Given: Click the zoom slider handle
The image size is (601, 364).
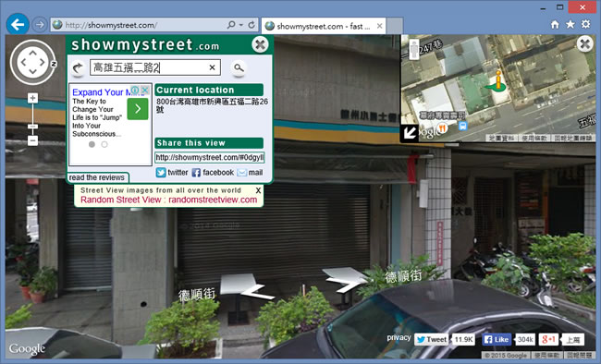Looking at the screenshot, I should [32, 127].
